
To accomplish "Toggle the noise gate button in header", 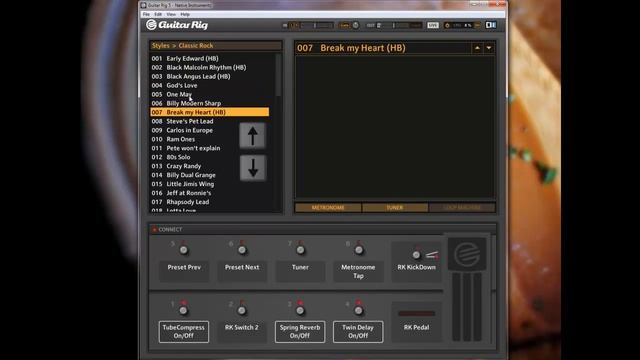I will pyautogui.click(x=344, y=25).
